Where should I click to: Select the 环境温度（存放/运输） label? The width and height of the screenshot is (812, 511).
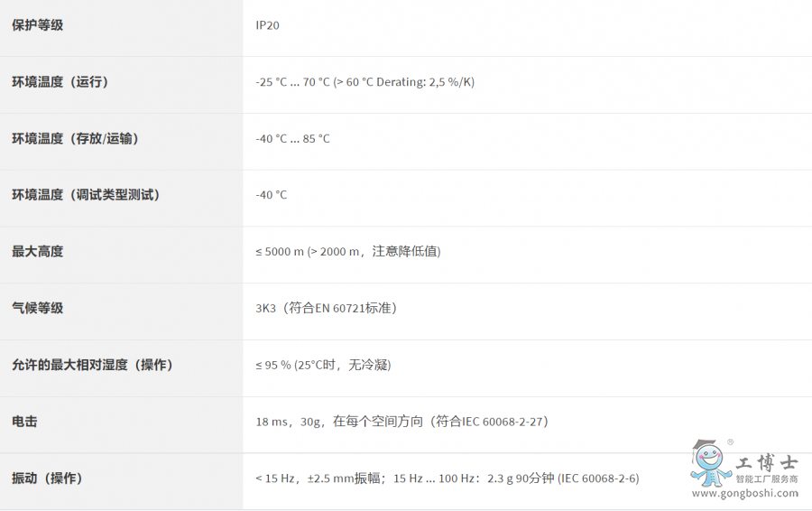tap(76, 139)
